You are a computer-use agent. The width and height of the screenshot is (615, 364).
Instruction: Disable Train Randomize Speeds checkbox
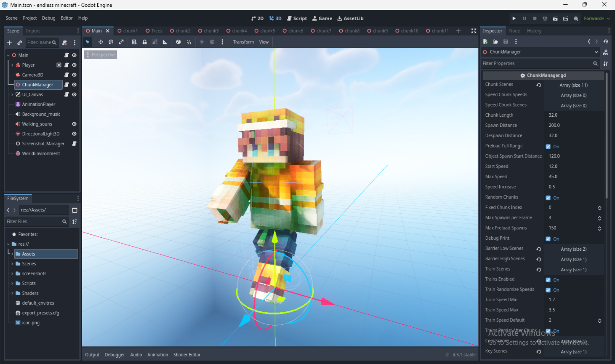(548, 290)
